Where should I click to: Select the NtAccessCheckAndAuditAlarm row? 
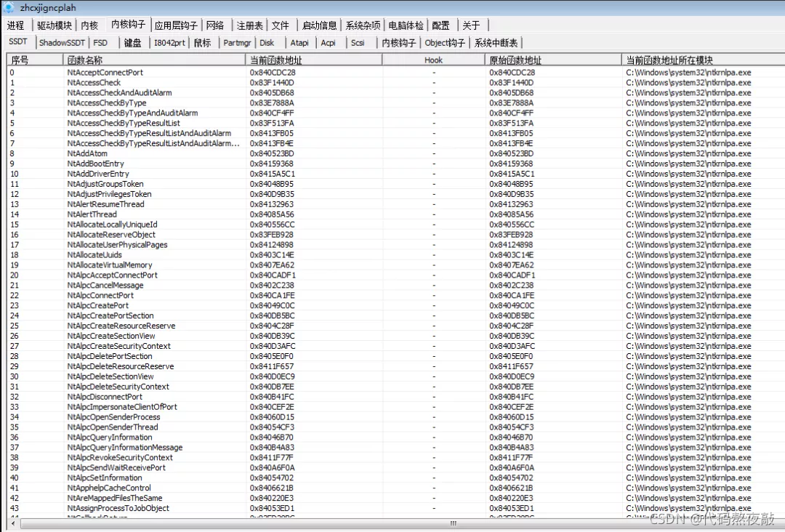click(x=397, y=92)
